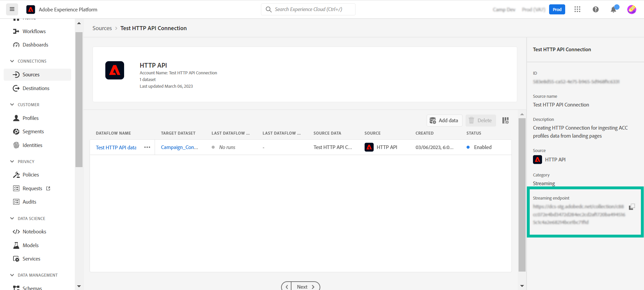Click the main content scrollbar thumb
The image size is (644, 290).
(x=522, y=194)
